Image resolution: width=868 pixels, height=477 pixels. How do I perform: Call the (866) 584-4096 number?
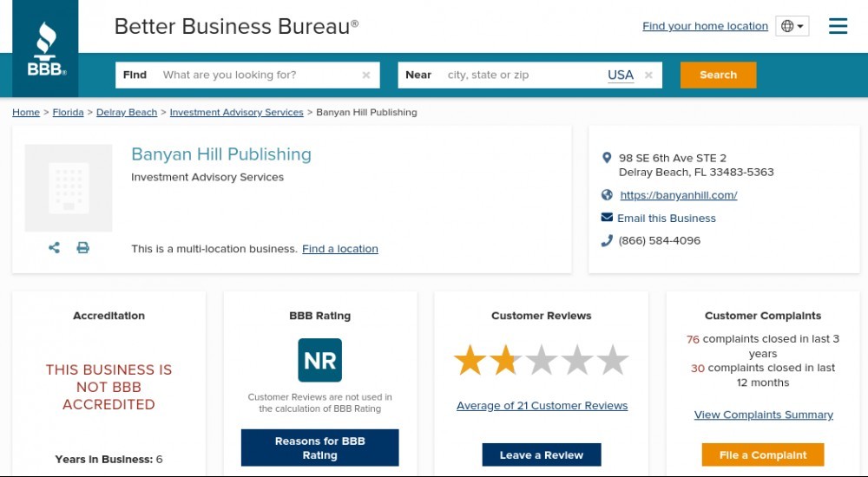click(x=660, y=241)
